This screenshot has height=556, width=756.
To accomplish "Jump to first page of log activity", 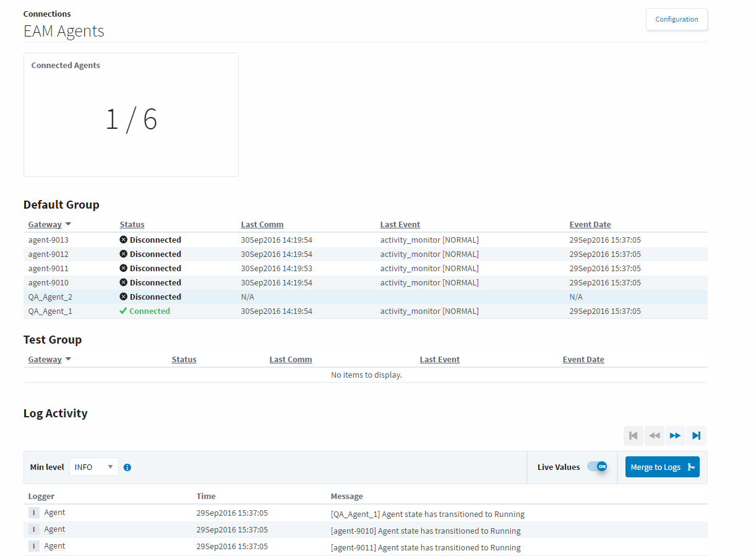I will click(x=633, y=436).
